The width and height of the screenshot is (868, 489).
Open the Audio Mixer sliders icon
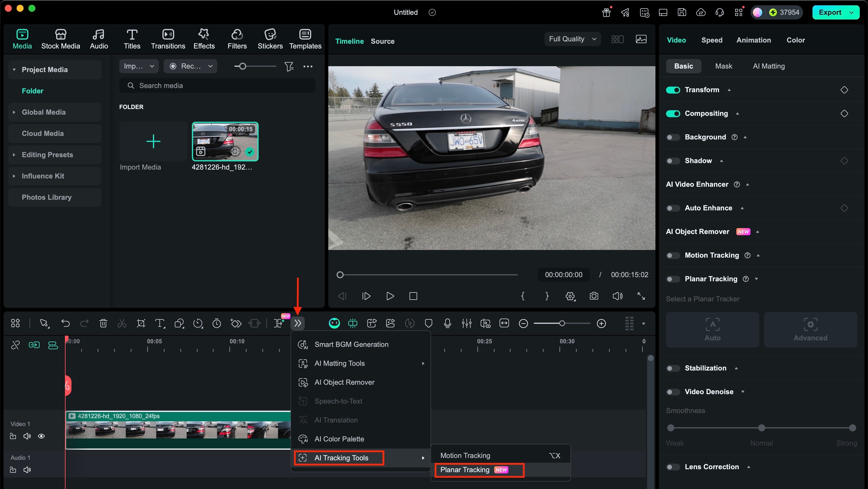(467, 323)
